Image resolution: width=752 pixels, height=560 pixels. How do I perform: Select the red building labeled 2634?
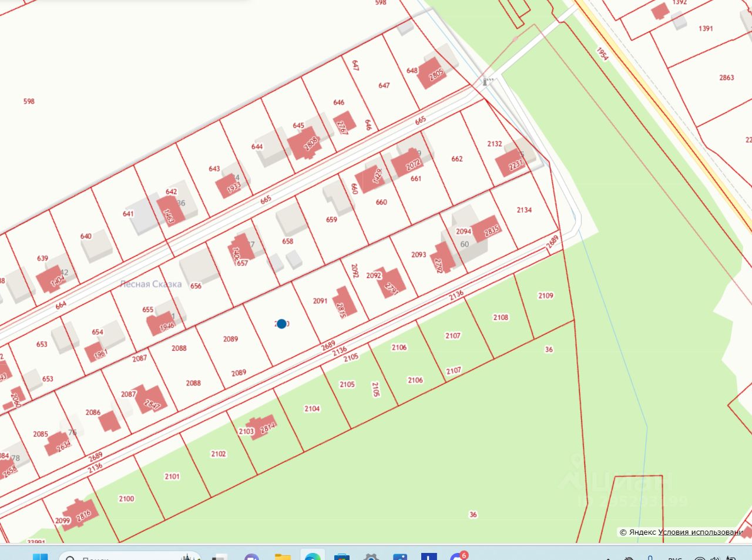tap(58, 443)
